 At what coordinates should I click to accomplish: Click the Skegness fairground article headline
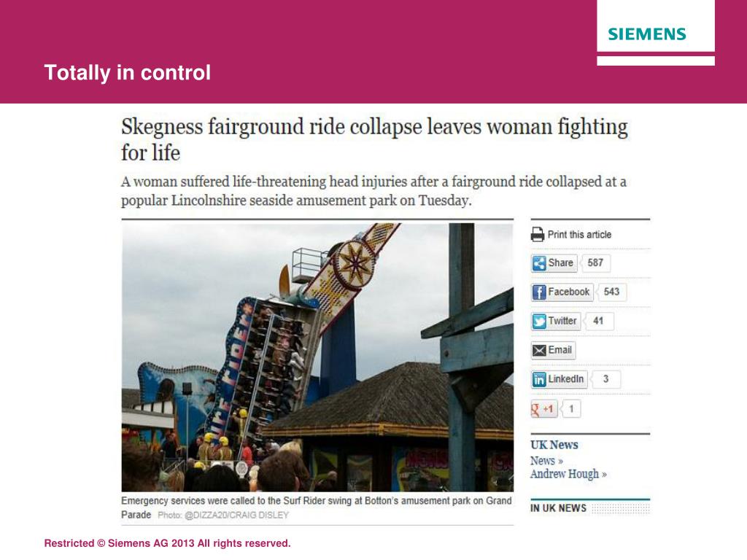click(x=374, y=139)
